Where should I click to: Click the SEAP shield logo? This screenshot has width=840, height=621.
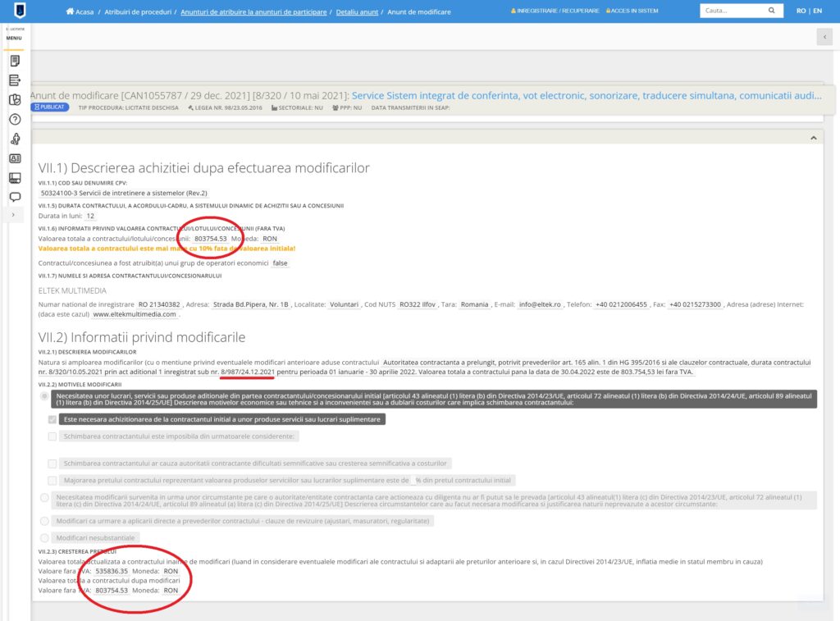click(20, 10)
